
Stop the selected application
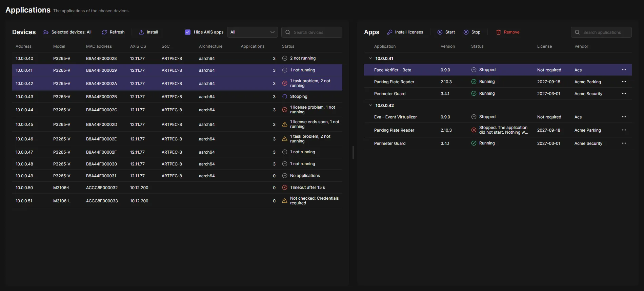point(472,32)
